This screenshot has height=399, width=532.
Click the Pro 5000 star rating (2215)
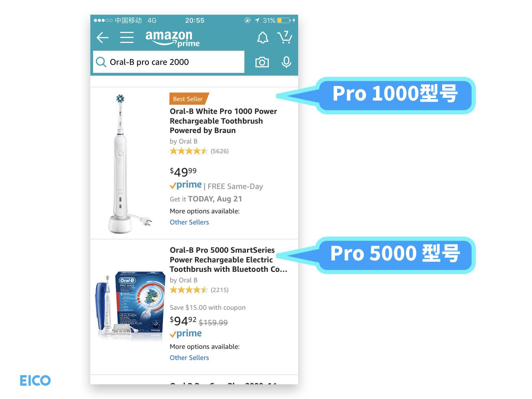click(x=199, y=290)
